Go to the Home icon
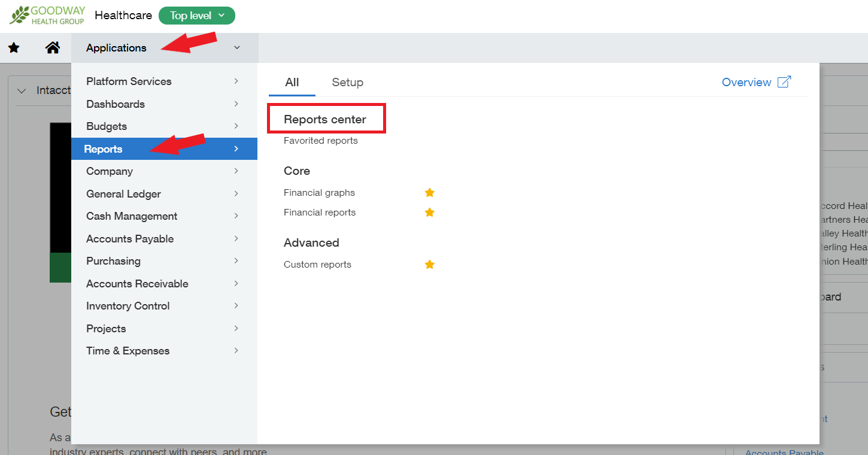The image size is (868, 455). point(53,48)
